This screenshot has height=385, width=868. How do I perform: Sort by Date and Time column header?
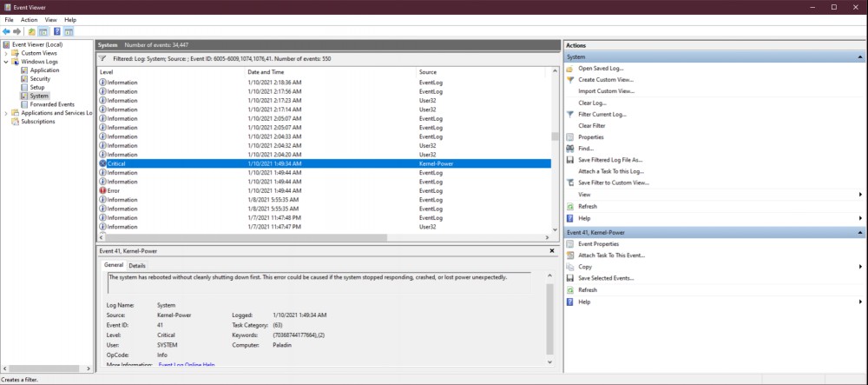pyautogui.click(x=331, y=72)
